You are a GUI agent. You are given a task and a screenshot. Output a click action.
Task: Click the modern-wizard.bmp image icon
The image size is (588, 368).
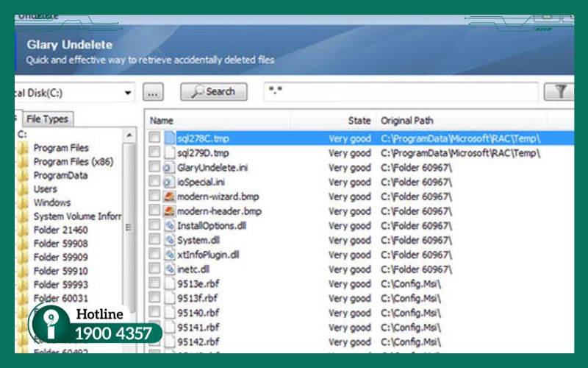click(x=170, y=197)
